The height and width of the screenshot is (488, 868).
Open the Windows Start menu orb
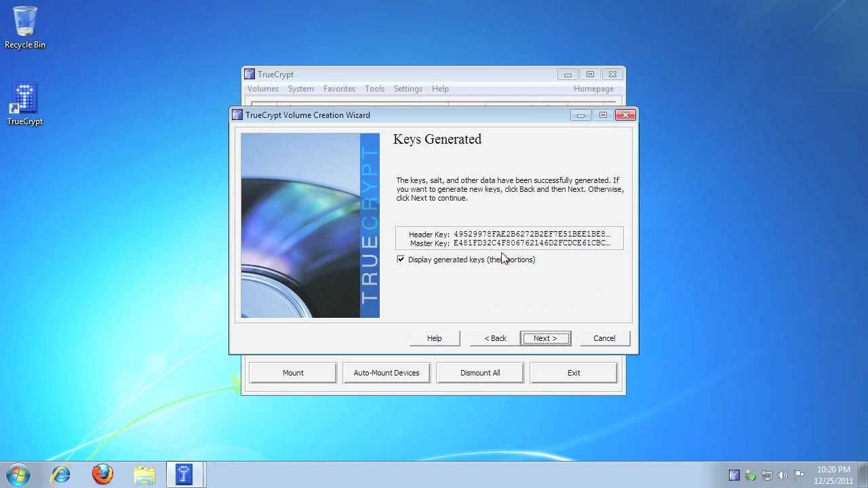[18, 474]
